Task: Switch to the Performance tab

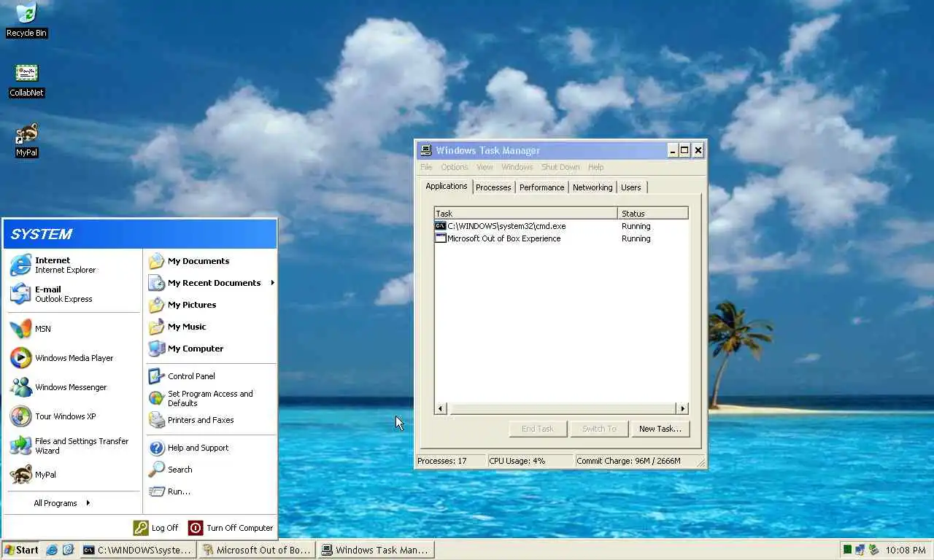Action: tap(541, 187)
